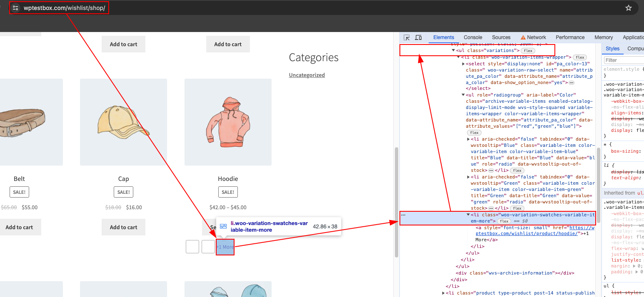
Task: Open the Hoodie product image
Action: click(228, 122)
